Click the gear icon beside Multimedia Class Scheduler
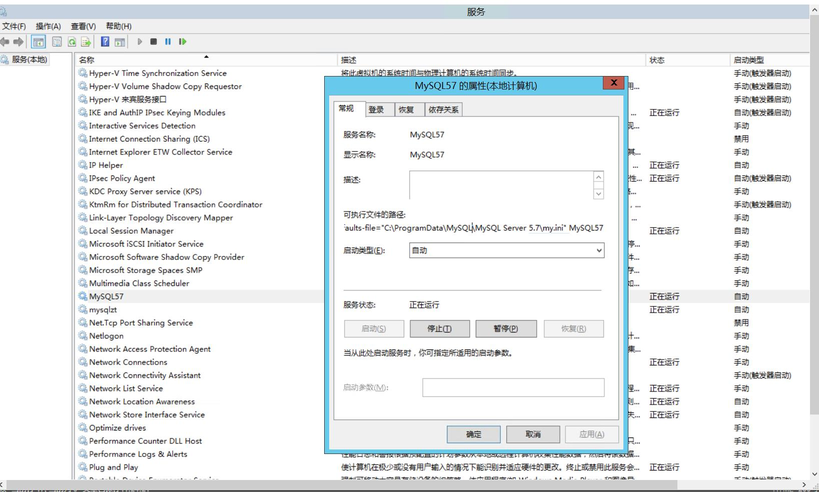The width and height of the screenshot is (819, 492). tap(83, 283)
